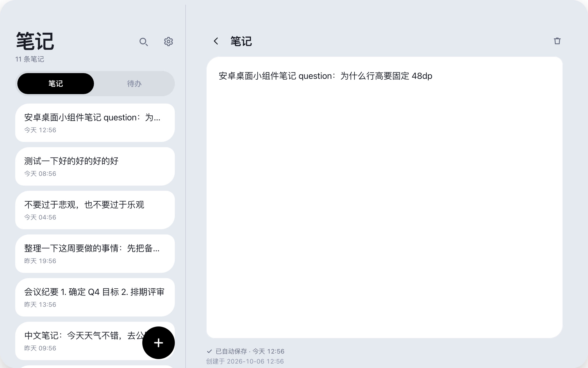Image resolution: width=588 pixels, height=368 pixels.
Task: Click the large 笔记 heading in sidebar
Action: pyautogui.click(x=35, y=41)
